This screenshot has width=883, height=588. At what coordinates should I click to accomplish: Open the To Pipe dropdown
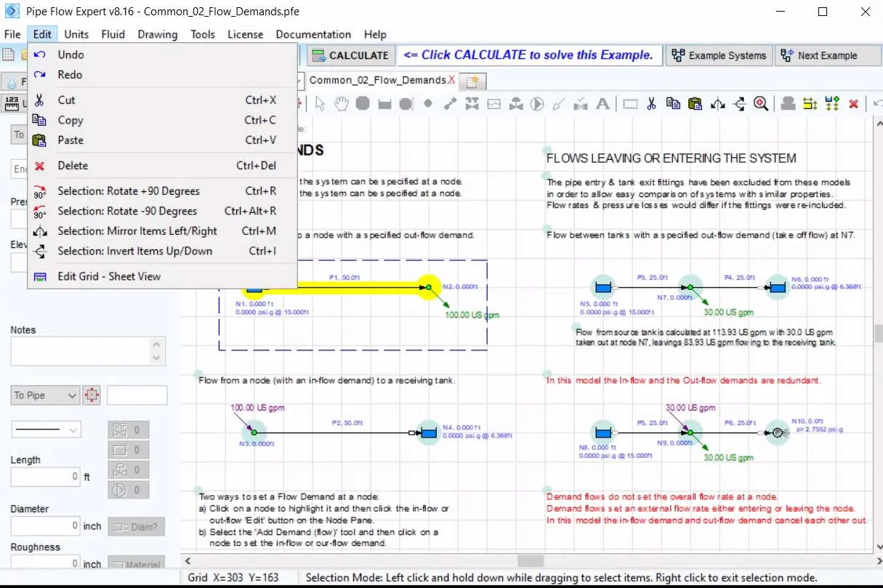[45, 395]
